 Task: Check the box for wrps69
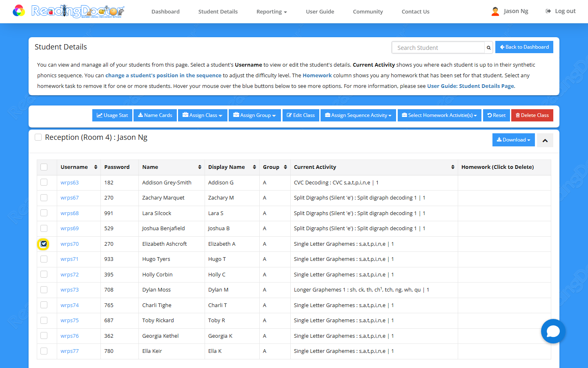click(x=44, y=228)
